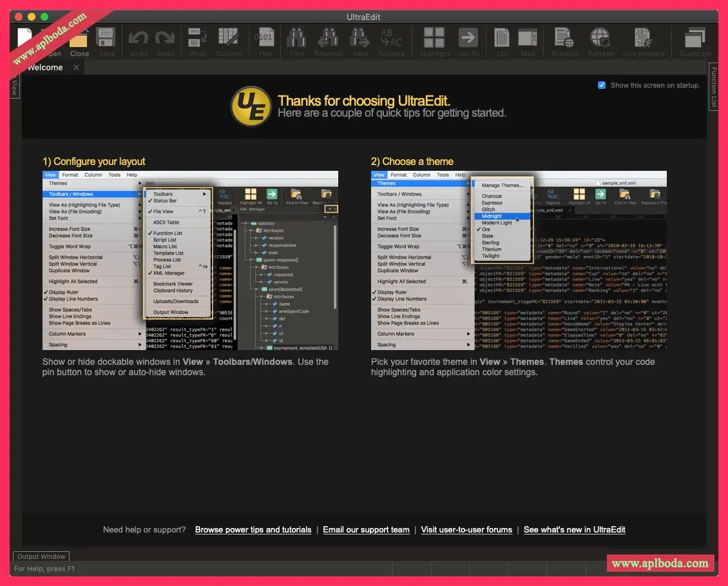Screen dimensions: 728x586
Task: Click the LCI toolbar icon
Action: click(503, 42)
